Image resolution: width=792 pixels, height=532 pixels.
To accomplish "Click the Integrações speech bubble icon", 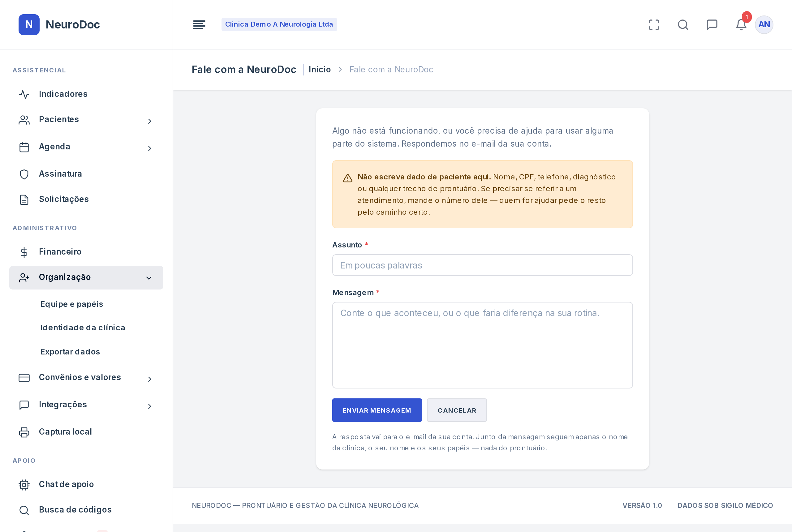I will [x=24, y=405].
